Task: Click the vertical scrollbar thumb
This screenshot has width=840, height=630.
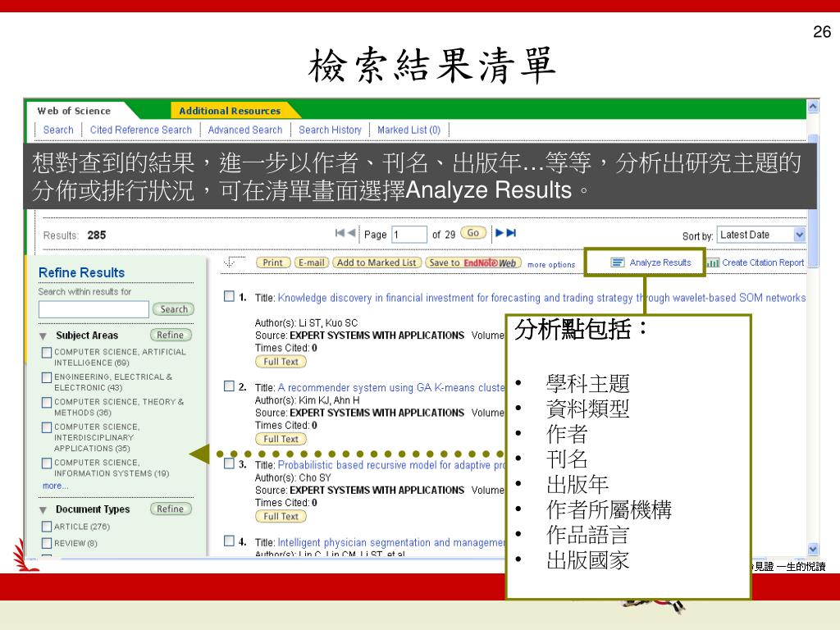Action: pyautogui.click(x=813, y=201)
